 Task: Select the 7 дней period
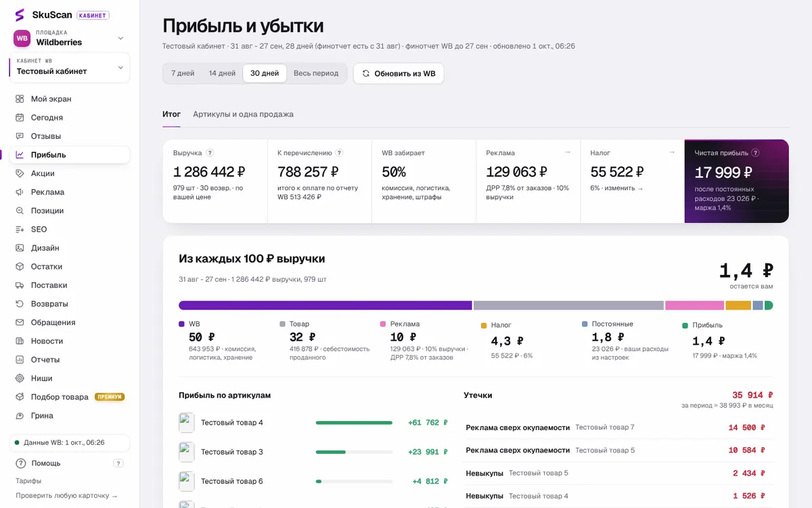point(183,73)
